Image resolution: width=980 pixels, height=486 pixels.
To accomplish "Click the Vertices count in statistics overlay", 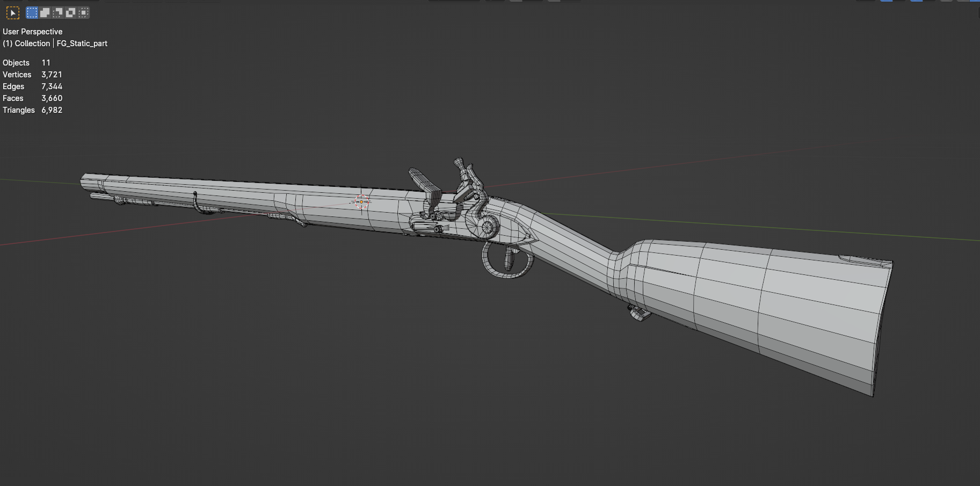I will pyautogui.click(x=52, y=75).
